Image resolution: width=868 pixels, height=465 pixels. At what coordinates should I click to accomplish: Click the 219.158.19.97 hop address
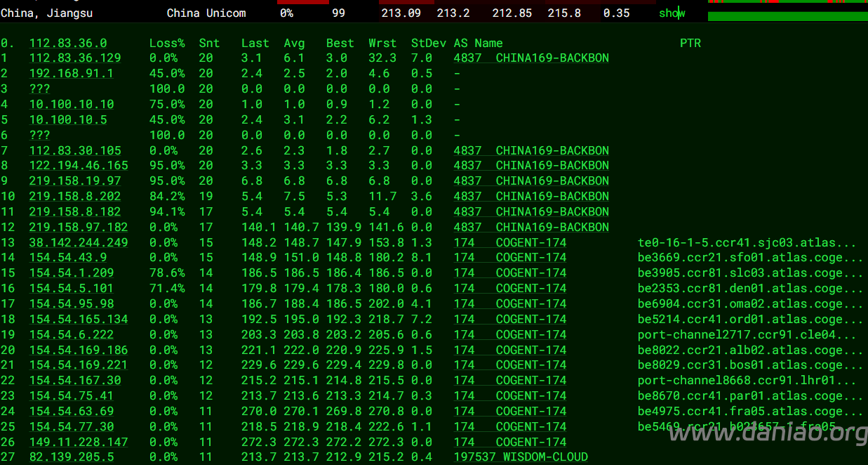click(x=75, y=181)
